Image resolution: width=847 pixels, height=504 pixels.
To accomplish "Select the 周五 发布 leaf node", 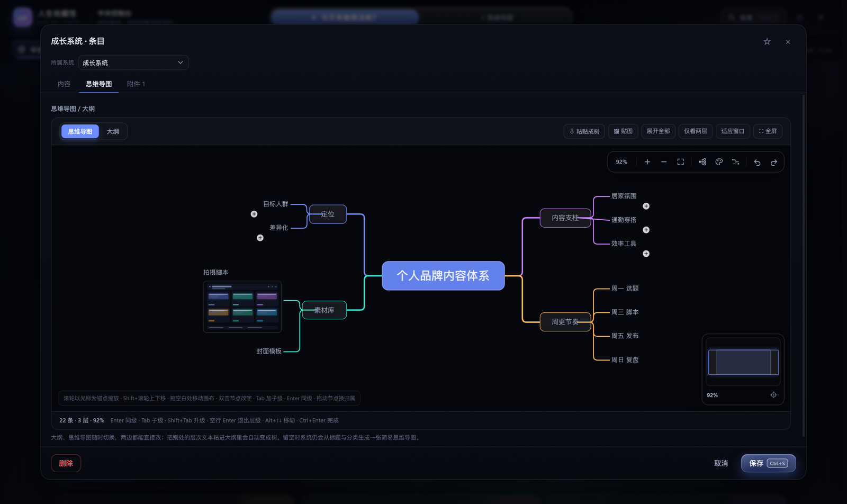I will click(x=625, y=336).
